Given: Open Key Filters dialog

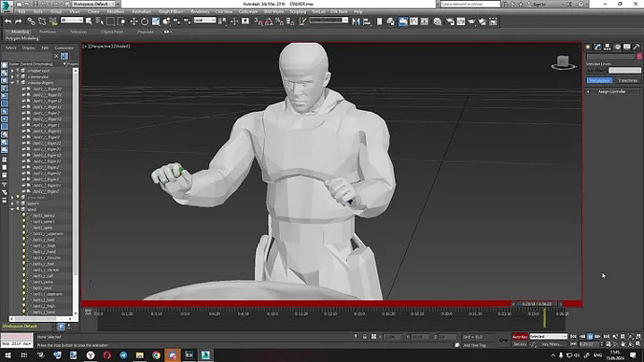Looking at the screenshot, I should click(x=552, y=344).
